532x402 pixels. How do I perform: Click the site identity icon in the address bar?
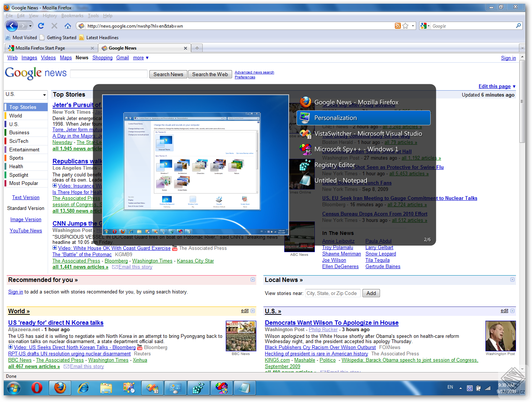click(x=81, y=26)
